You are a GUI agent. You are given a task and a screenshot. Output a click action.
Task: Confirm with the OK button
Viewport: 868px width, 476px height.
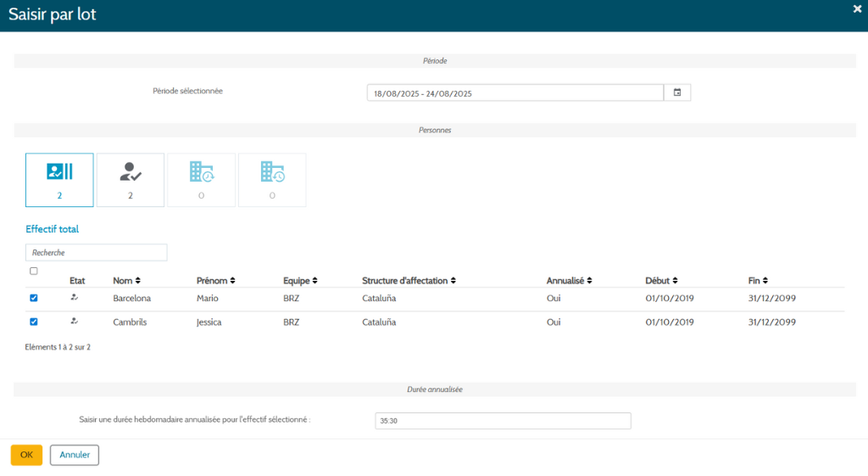[x=26, y=455]
